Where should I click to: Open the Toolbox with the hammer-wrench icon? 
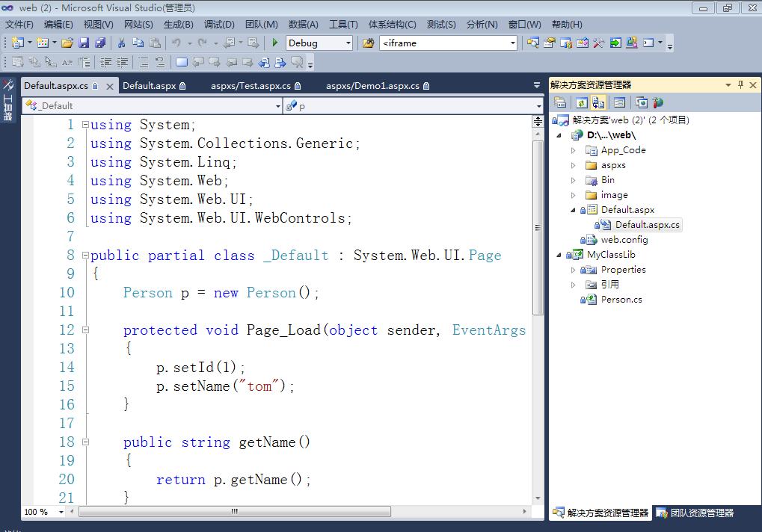click(x=599, y=43)
